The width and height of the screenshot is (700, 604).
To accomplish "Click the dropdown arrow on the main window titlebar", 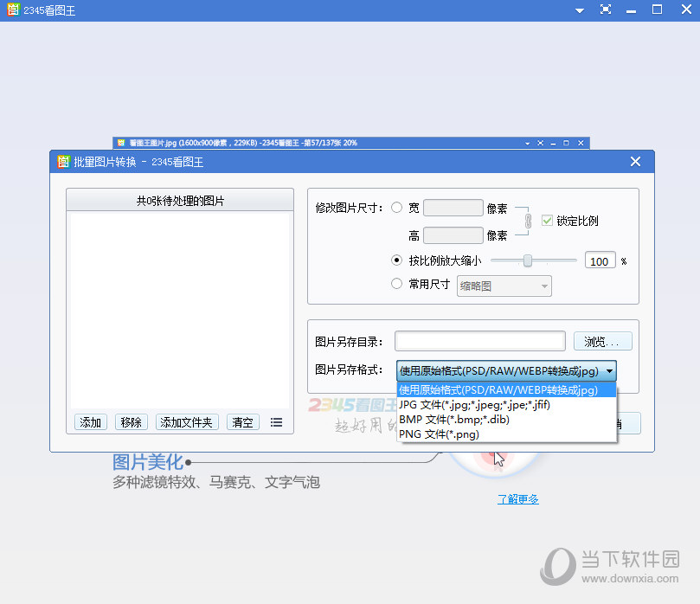I will pos(579,10).
